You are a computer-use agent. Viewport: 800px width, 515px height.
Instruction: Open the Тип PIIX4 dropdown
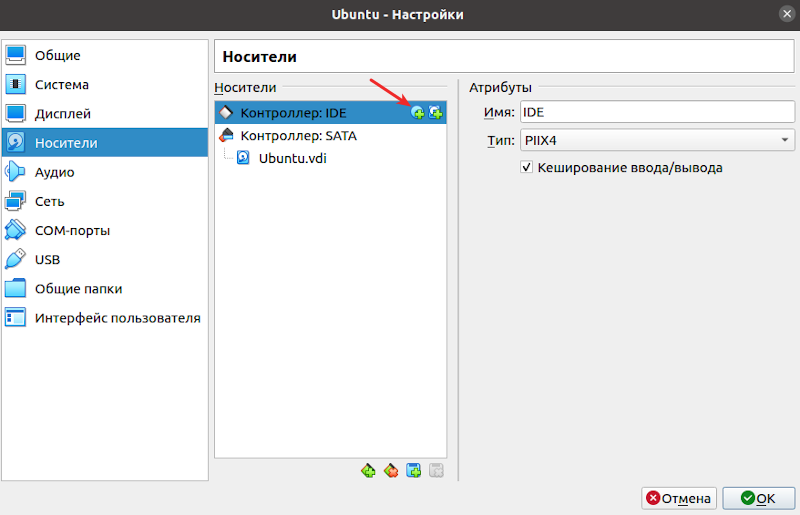[657, 140]
